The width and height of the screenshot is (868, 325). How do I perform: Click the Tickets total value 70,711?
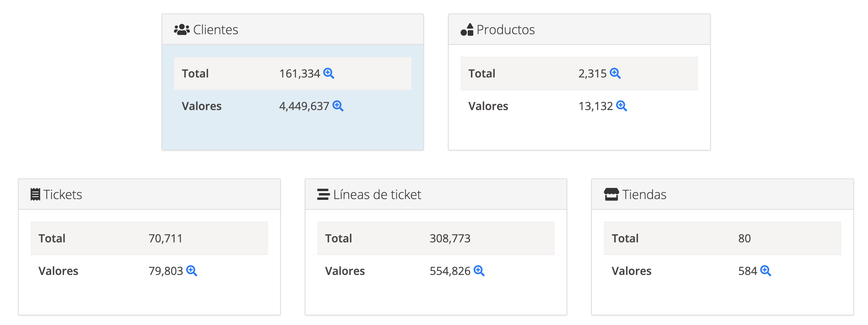point(165,238)
